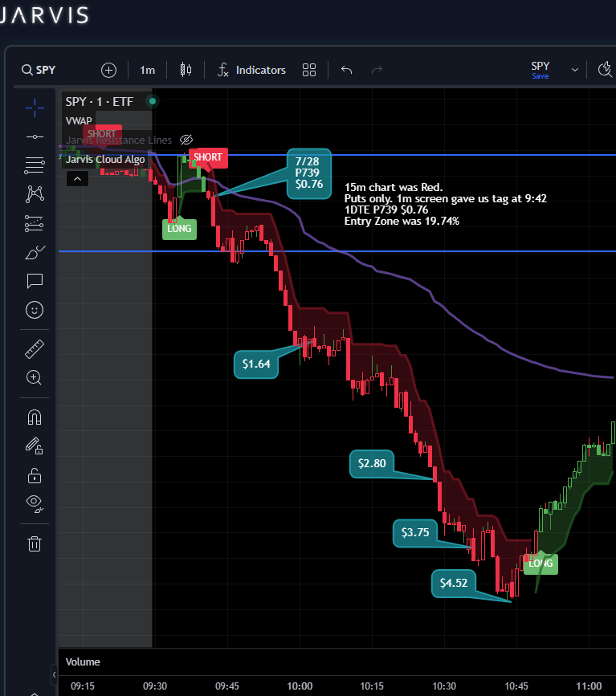Click the 09:45 time axis label

click(227, 686)
